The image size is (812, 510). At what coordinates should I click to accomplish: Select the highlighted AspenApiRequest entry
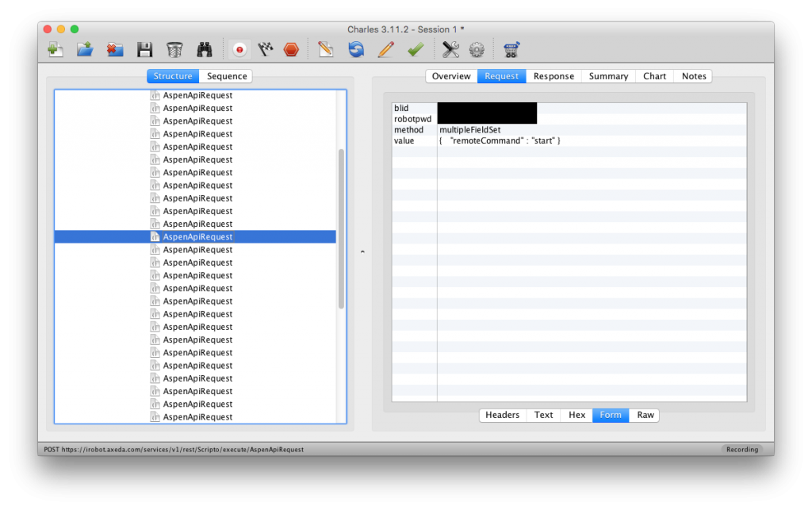point(197,236)
